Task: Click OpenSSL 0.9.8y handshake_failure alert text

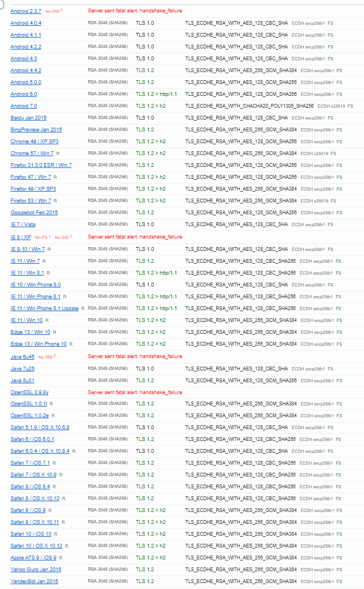Action: (135, 392)
